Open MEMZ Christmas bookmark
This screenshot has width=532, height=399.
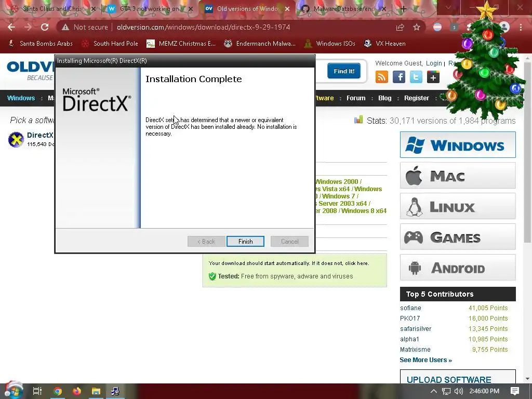point(181,44)
